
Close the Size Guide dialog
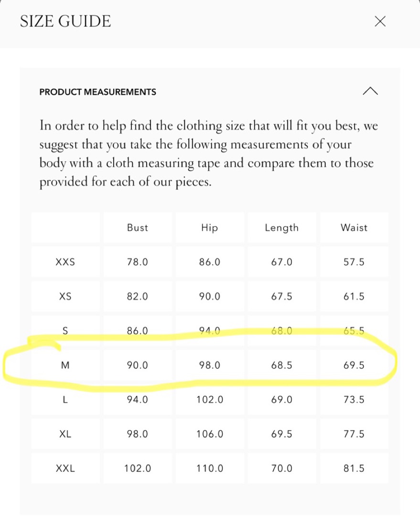point(380,22)
